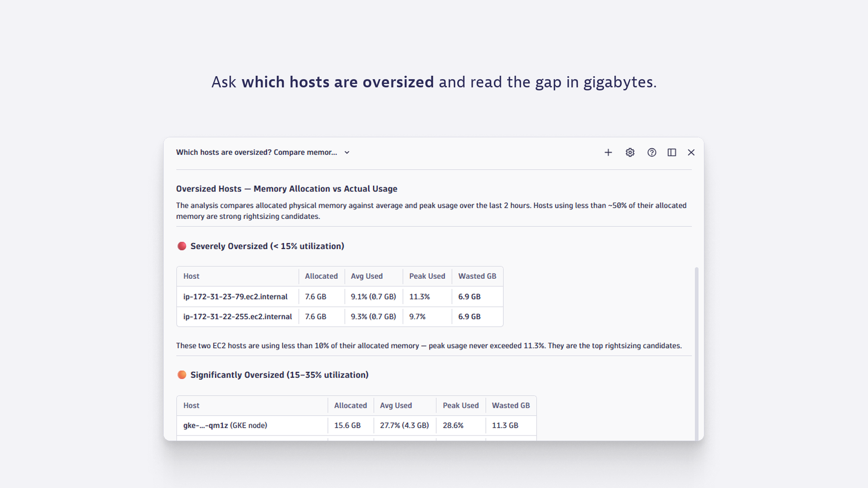Click the Peak Used header in significantly oversized table
Image resolution: width=868 pixels, height=488 pixels.
461,405
